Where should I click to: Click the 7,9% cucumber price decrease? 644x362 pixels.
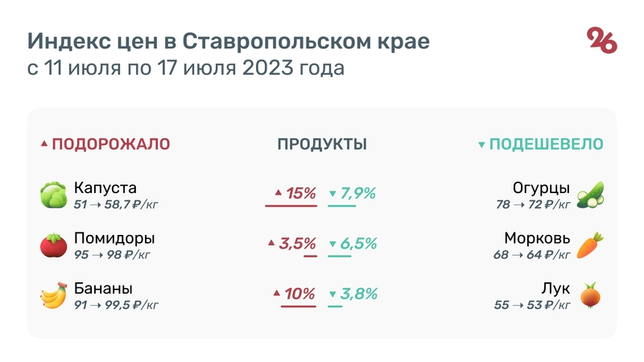click(358, 193)
